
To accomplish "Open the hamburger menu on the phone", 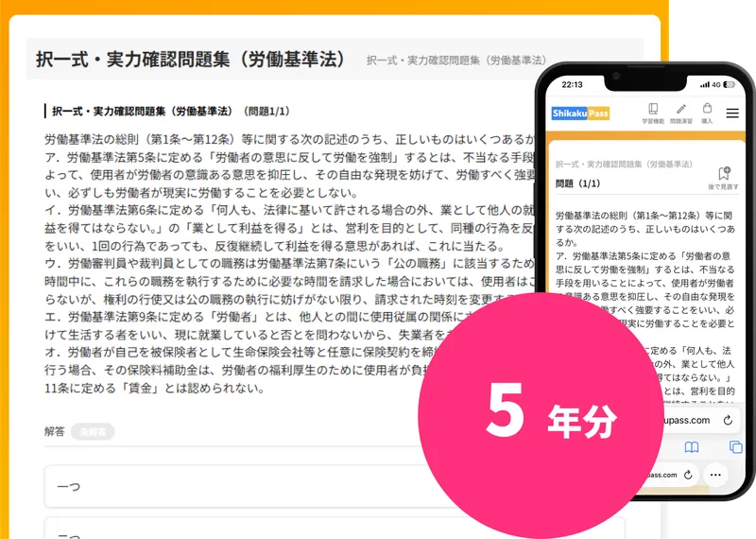I will [x=732, y=113].
